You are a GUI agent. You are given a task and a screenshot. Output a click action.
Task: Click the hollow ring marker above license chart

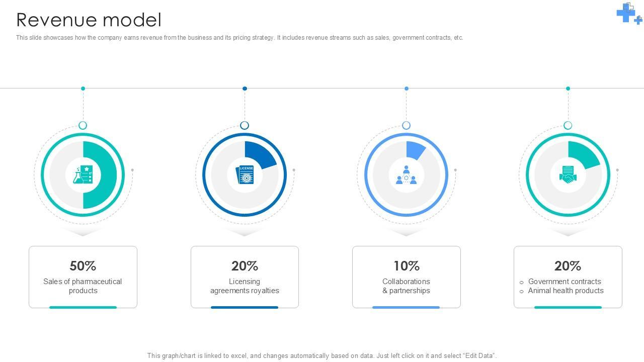[x=245, y=125]
